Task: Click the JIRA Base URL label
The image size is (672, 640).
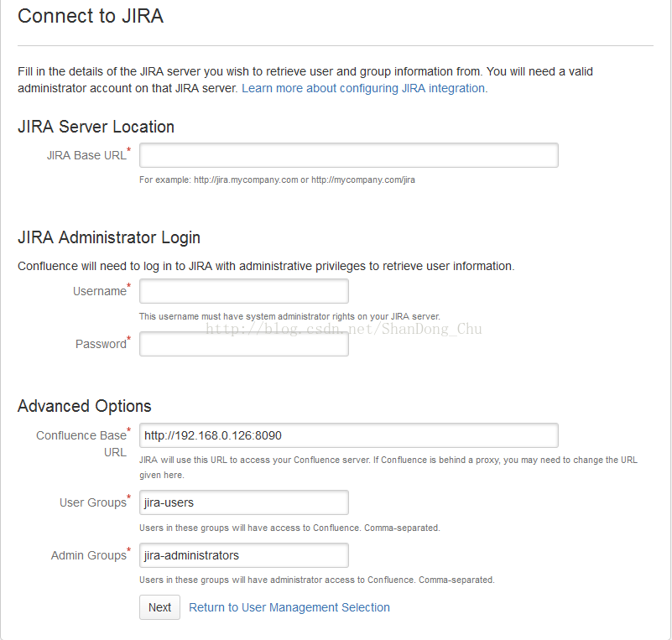Action: (x=88, y=154)
